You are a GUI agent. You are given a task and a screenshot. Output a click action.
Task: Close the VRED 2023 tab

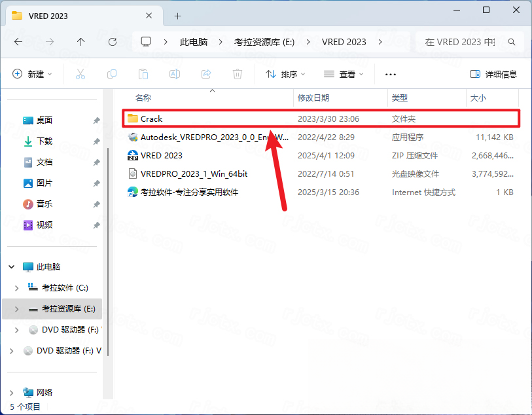tap(149, 16)
